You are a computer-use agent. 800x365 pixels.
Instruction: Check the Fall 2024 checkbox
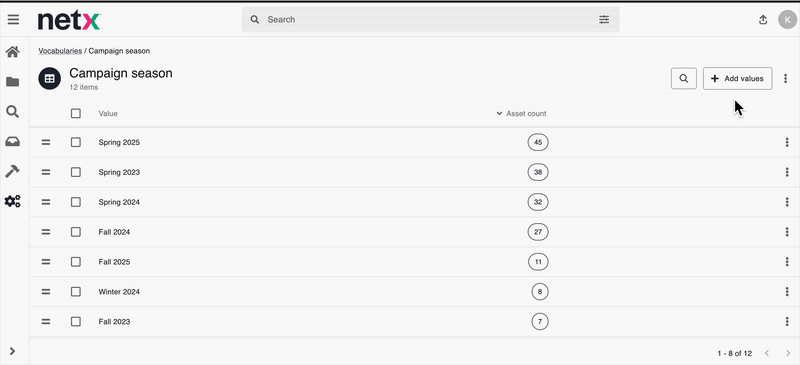[x=76, y=232]
